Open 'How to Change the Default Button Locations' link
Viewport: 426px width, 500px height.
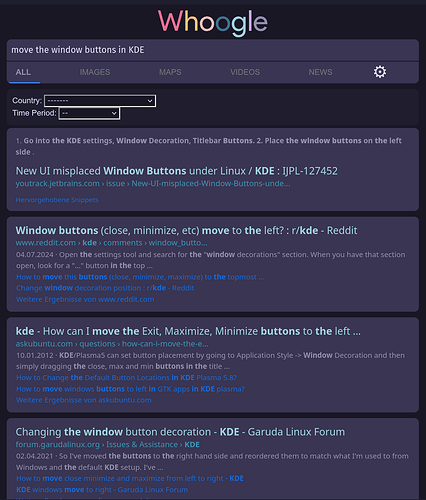point(126,378)
